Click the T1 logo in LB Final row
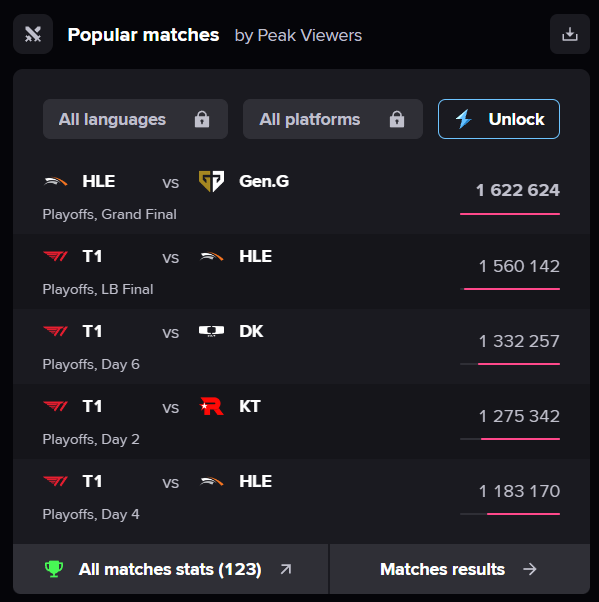Viewport: 599px width, 602px height. 56,256
